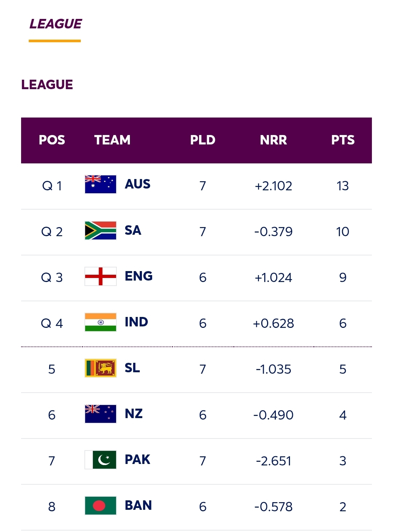Tap the SL team name
The image size is (393, 532).
(x=132, y=368)
